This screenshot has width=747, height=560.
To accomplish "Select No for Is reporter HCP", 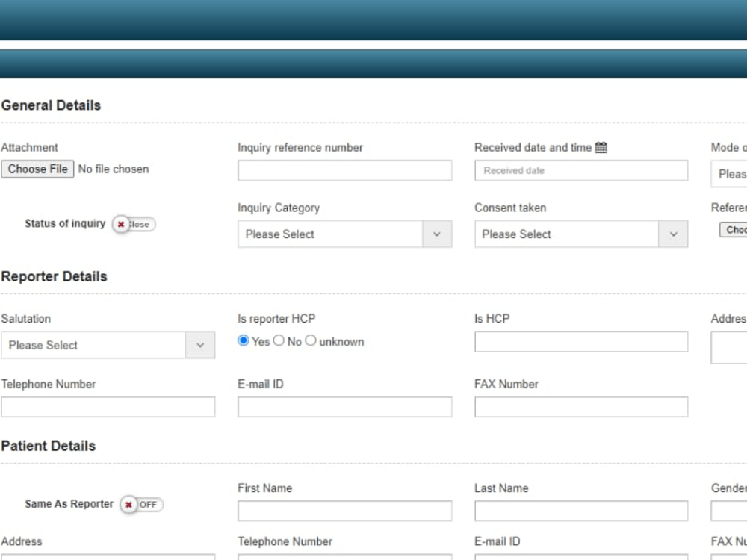I will [278, 340].
